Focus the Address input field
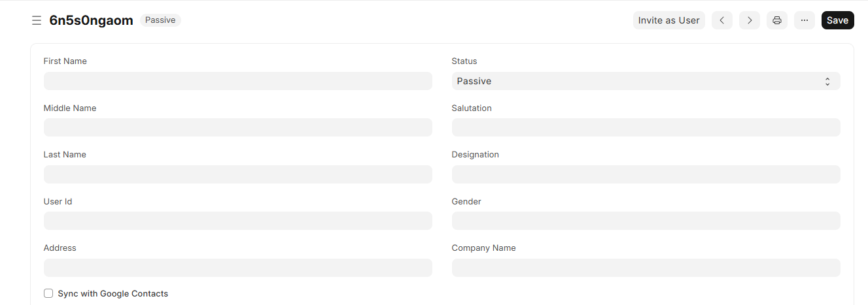The height and width of the screenshot is (305, 868). [237, 268]
